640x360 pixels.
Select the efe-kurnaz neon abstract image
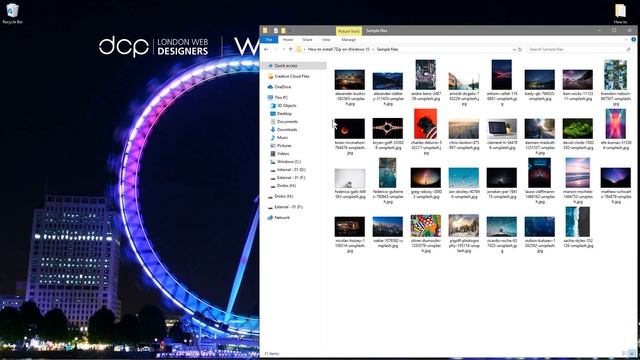pyautogui.click(x=616, y=124)
